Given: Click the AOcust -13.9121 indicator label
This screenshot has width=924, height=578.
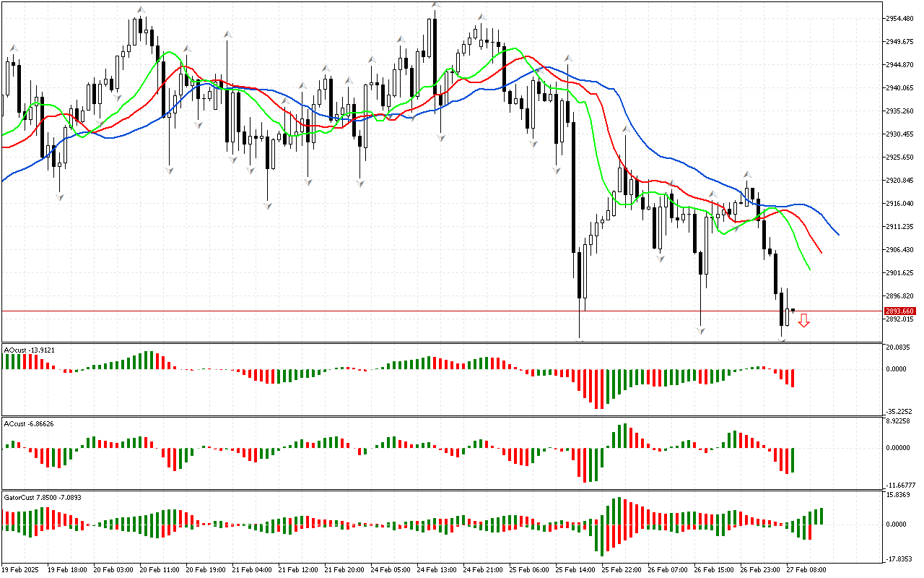Looking at the screenshot, I should point(29,350).
